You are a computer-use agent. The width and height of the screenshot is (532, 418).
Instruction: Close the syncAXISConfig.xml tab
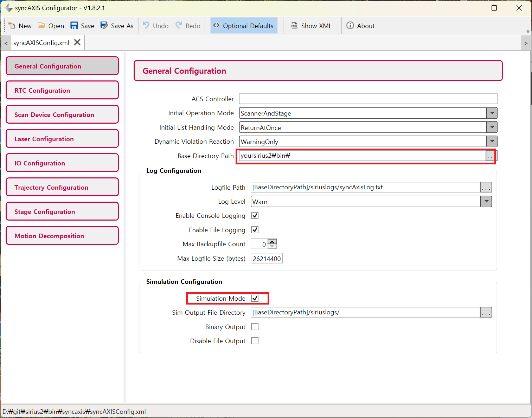(x=77, y=43)
